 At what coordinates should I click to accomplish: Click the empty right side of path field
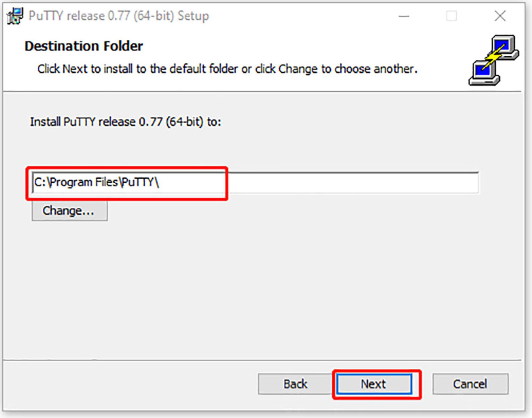(x=353, y=183)
